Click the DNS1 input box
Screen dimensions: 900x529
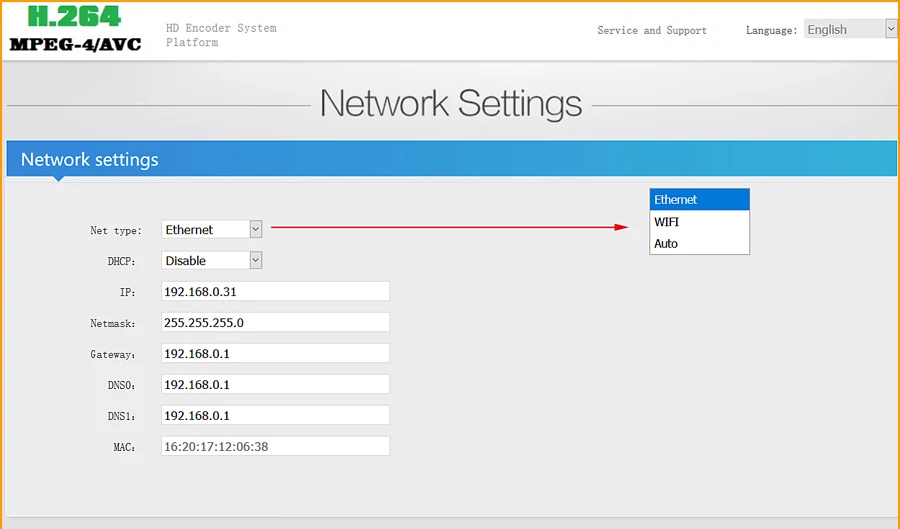pyautogui.click(x=276, y=415)
